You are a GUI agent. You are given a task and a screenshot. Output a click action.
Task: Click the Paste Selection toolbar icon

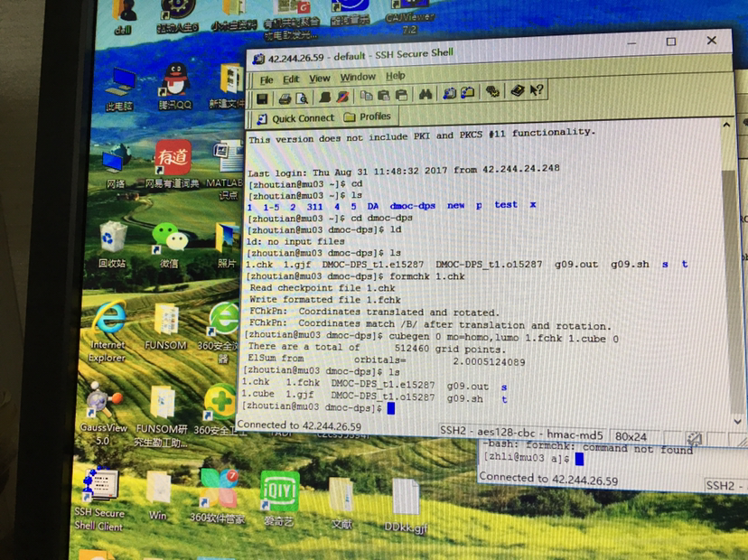click(x=402, y=95)
